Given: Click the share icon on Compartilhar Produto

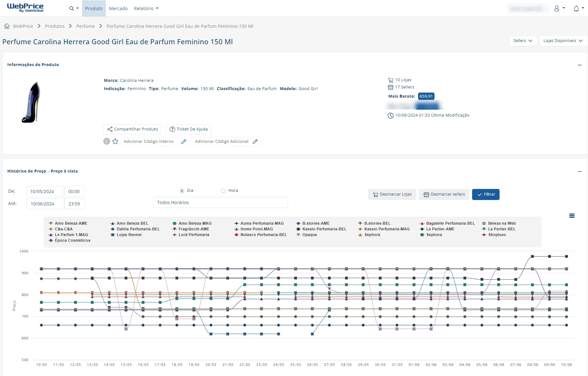Looking at the screenshot, I should [110, 129].
